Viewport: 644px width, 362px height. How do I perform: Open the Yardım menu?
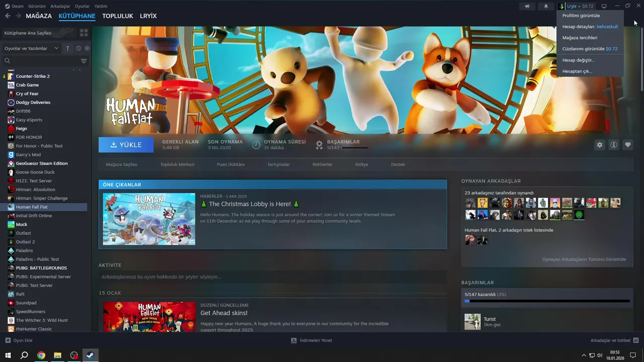[x=101, y=6]
